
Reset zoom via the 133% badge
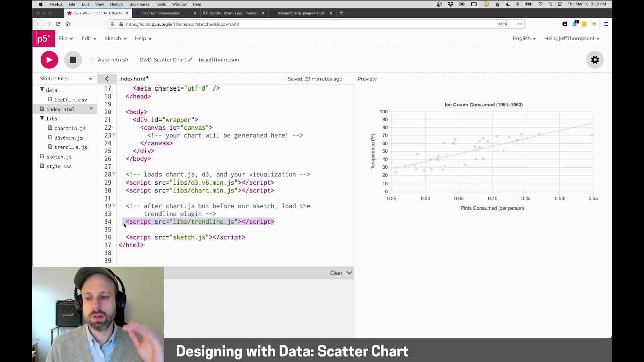click(503, 24)
